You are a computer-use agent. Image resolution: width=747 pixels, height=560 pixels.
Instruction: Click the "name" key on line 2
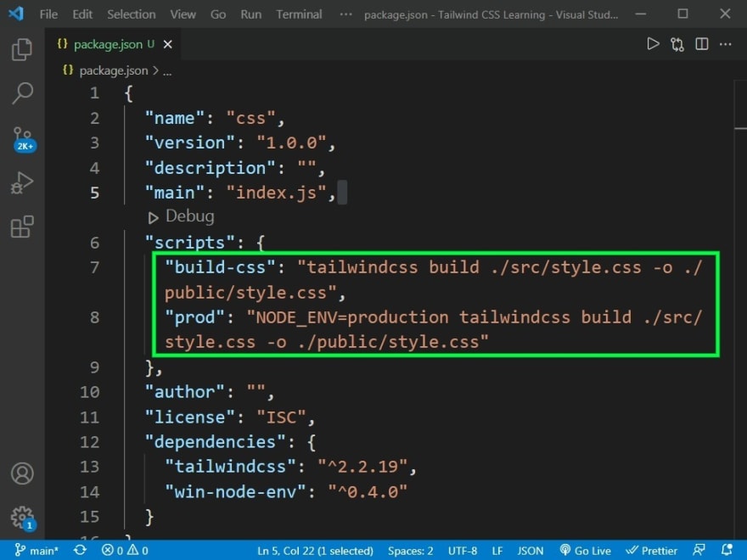[174, 118]
